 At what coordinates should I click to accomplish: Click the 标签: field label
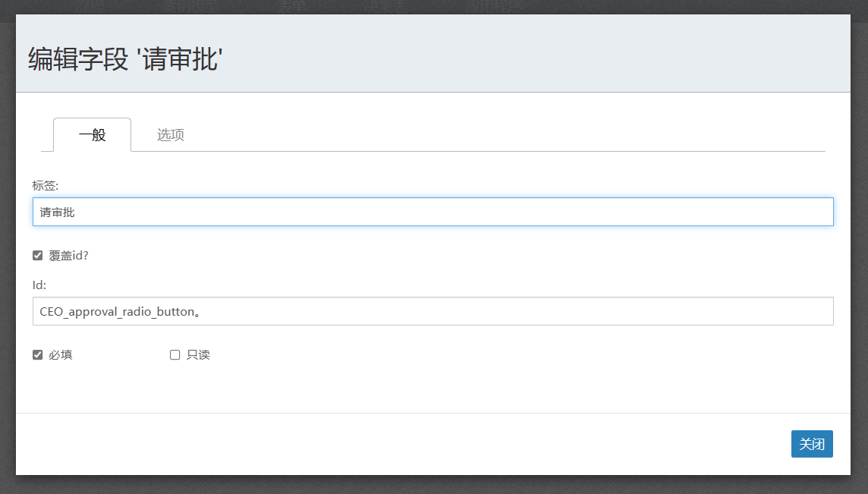(x=46, y=185)
